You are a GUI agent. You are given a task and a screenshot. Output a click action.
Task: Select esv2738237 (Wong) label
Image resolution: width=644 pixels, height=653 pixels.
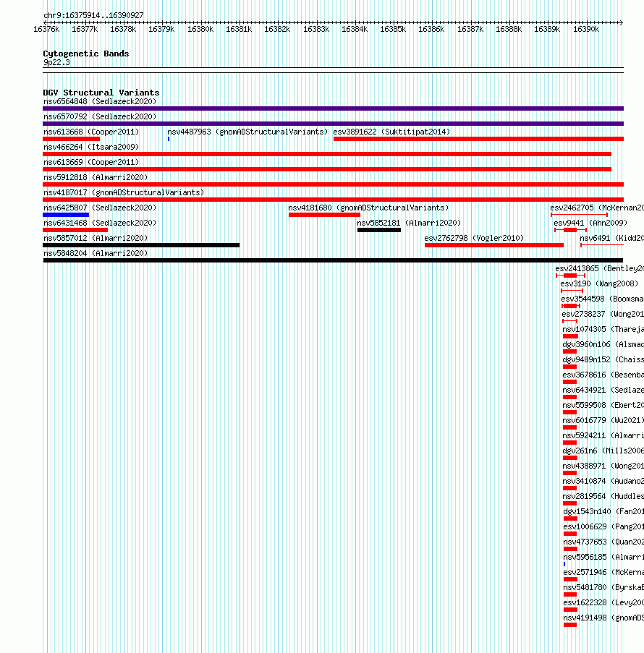603,315
